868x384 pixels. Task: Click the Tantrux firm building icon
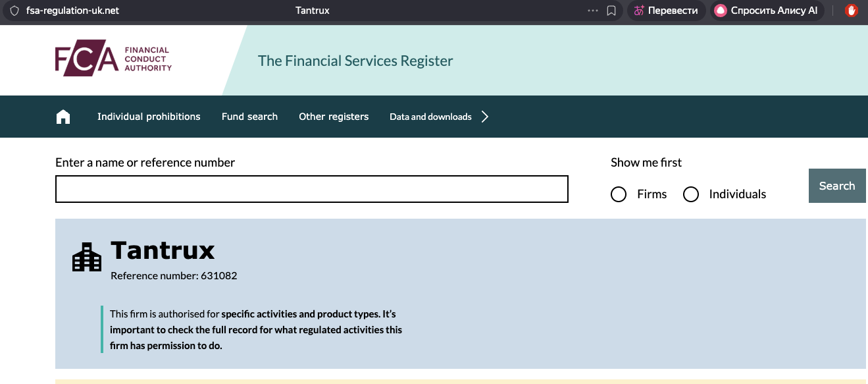coord(87,257)
